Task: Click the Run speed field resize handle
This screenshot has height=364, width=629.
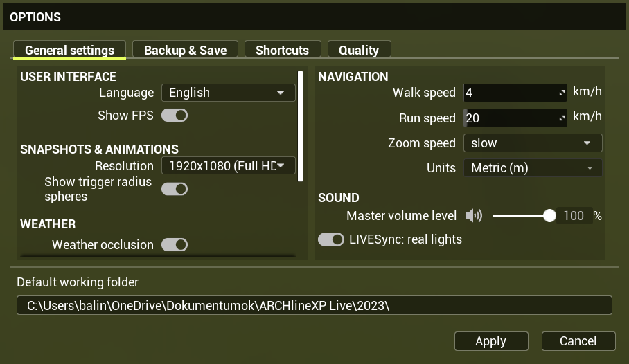Action: pyautogui.click(x=562, y=118)
